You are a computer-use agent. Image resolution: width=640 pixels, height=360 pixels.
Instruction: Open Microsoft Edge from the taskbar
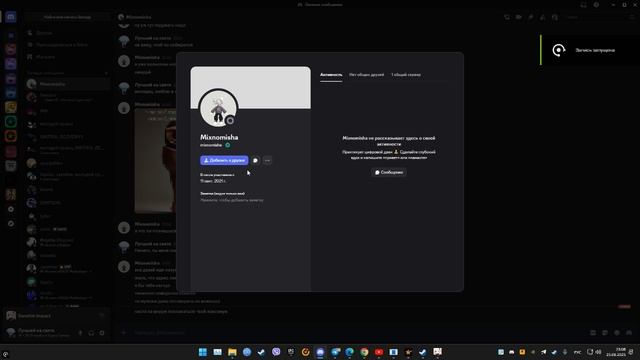tap(350, 352)
